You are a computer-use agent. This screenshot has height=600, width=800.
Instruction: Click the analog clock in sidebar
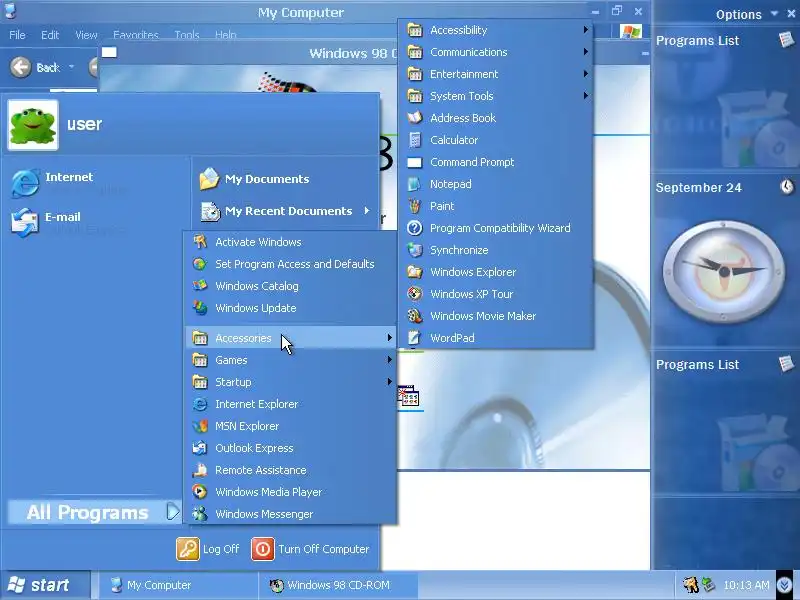724,271
